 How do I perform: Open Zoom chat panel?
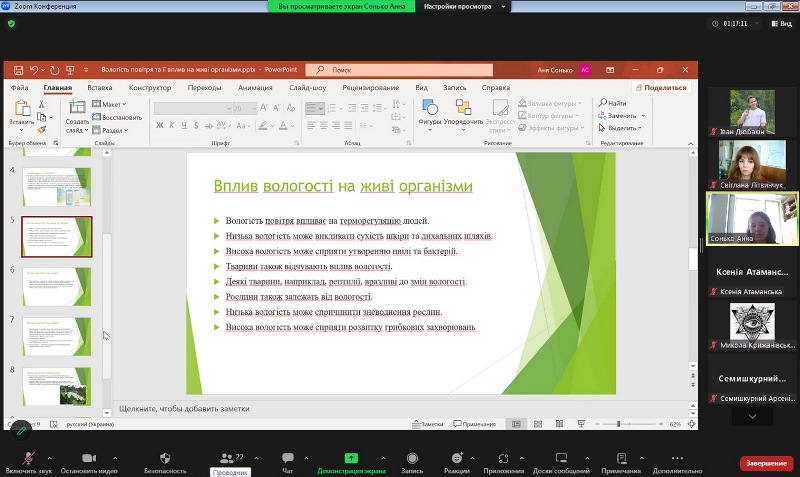click(287, 457)
